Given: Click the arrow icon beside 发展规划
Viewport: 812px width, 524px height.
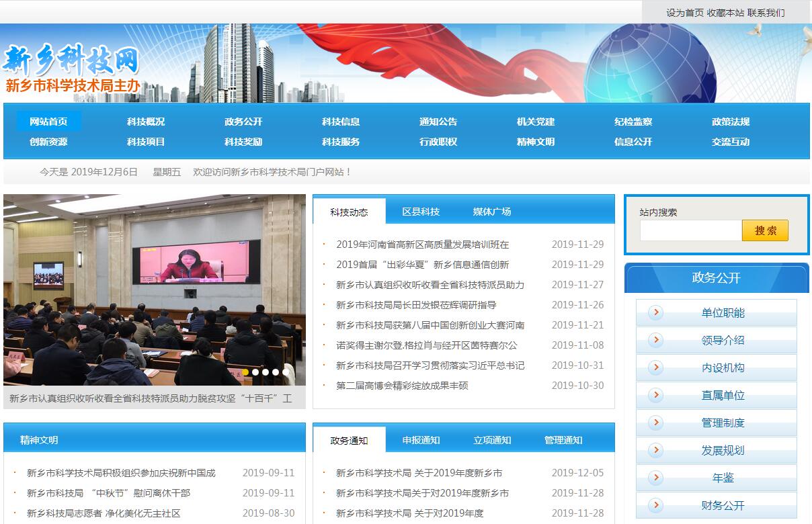Looking at the screenshot, I should (x=656, y=450).
